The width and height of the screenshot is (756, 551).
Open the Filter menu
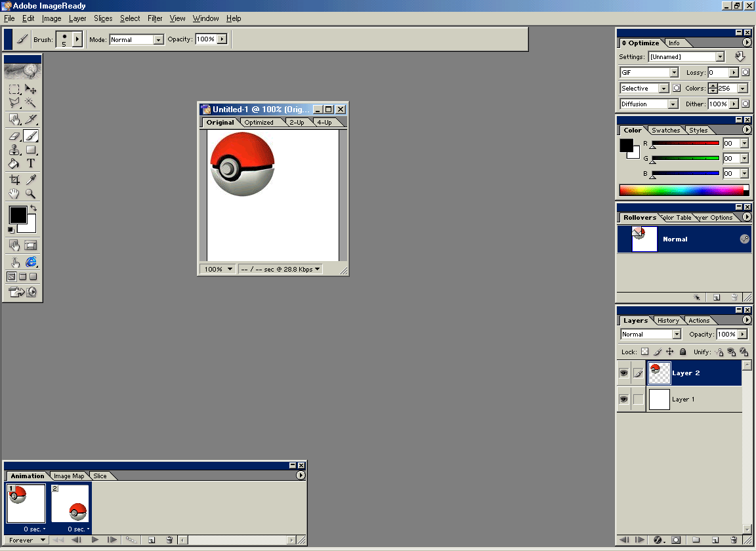point(155,18)
